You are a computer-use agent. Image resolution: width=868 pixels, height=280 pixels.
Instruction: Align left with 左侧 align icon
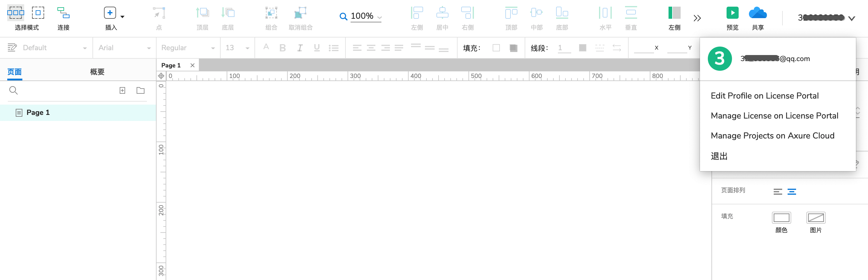coord(417,13)
